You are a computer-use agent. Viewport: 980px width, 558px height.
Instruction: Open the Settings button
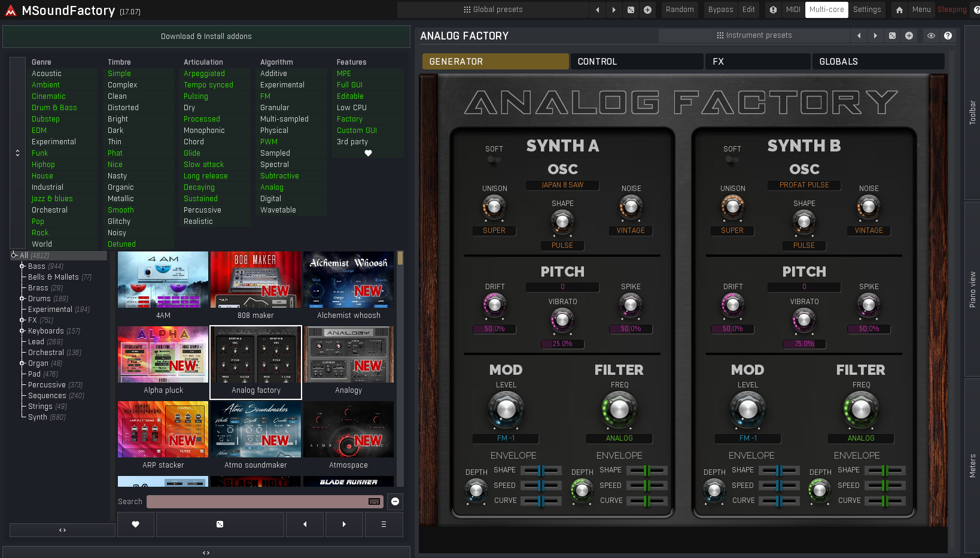[x=867, y=10]
